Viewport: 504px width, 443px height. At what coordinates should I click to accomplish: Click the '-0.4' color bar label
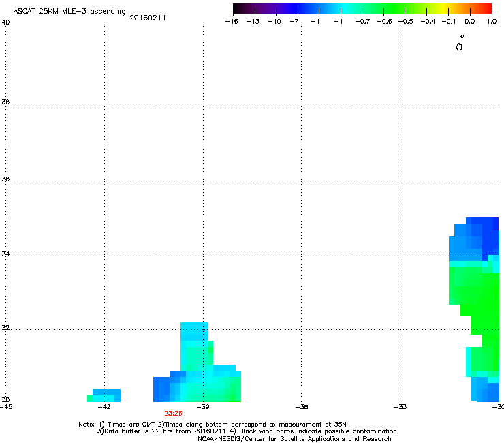pyautogui.click(x=428, y=22)
